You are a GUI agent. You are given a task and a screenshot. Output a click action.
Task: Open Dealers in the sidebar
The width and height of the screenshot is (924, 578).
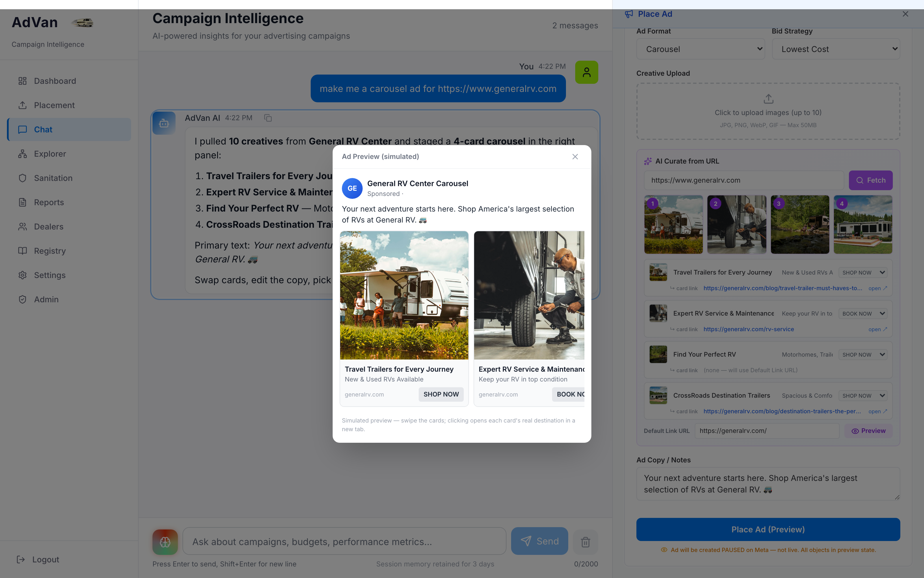click(69, 227)
